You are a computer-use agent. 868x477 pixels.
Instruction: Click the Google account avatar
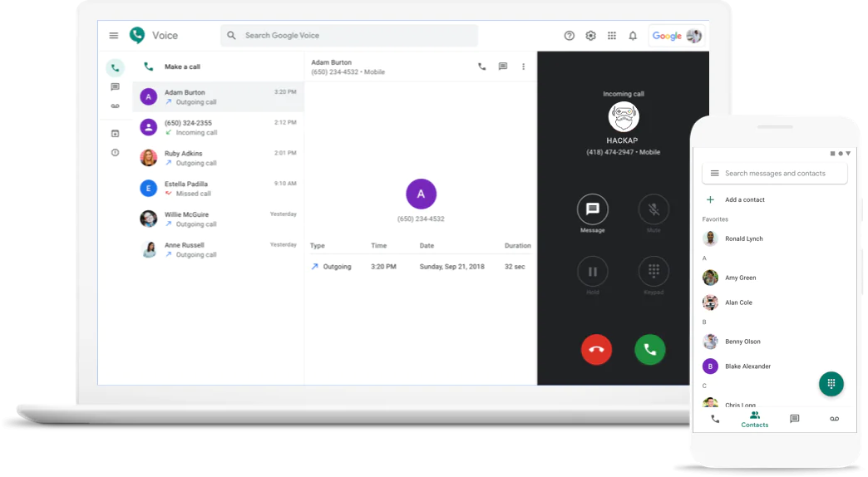[x=693, y=36]
